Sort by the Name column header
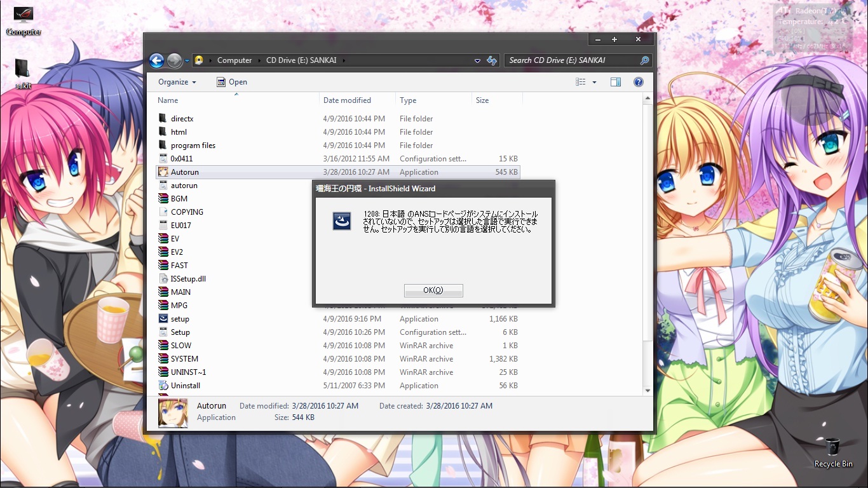 238,100
